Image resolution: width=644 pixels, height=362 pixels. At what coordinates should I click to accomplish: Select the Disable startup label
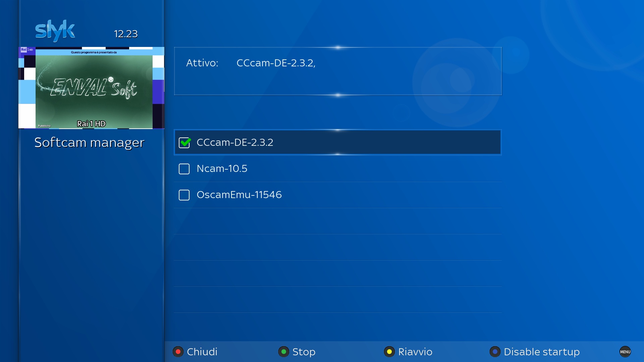(x=542, y=352)
